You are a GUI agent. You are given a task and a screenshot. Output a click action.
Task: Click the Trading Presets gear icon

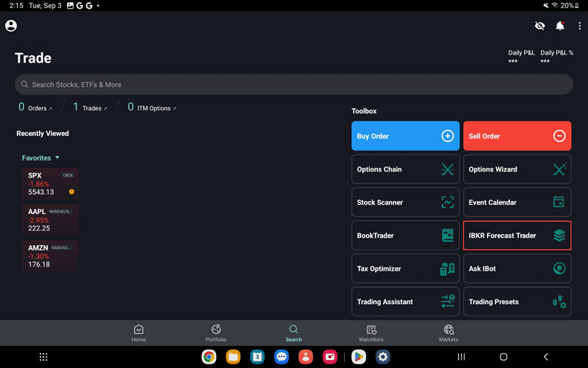click(x=559, y=302)
